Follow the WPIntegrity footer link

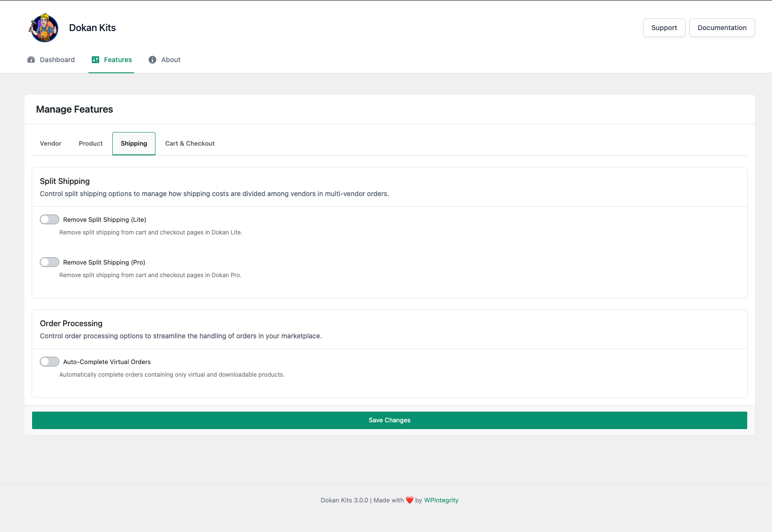click(x=441, y=500)
